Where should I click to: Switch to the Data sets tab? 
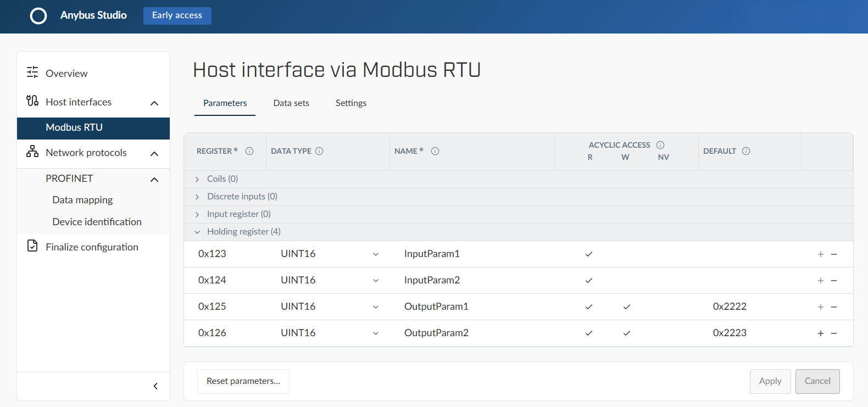291,103
